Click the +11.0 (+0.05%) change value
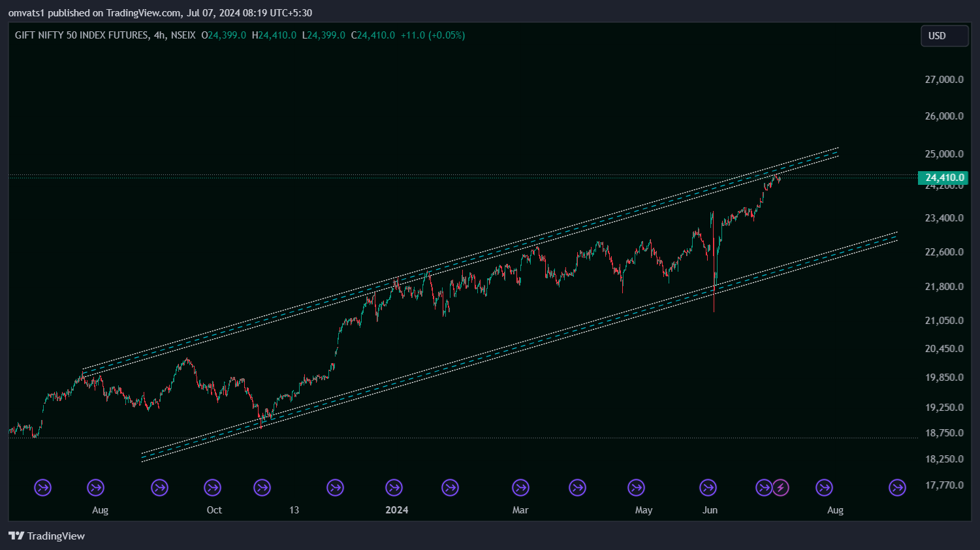The height and width of the screenshot is (550, 980). tap(433, 35)
